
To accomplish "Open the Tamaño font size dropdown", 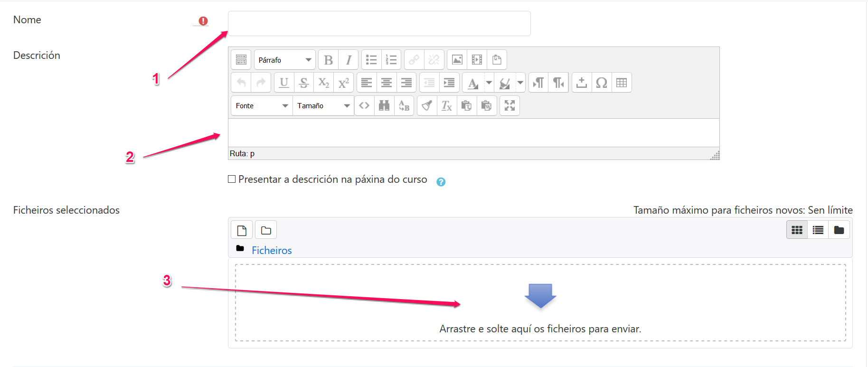I will tap(323, 105).
